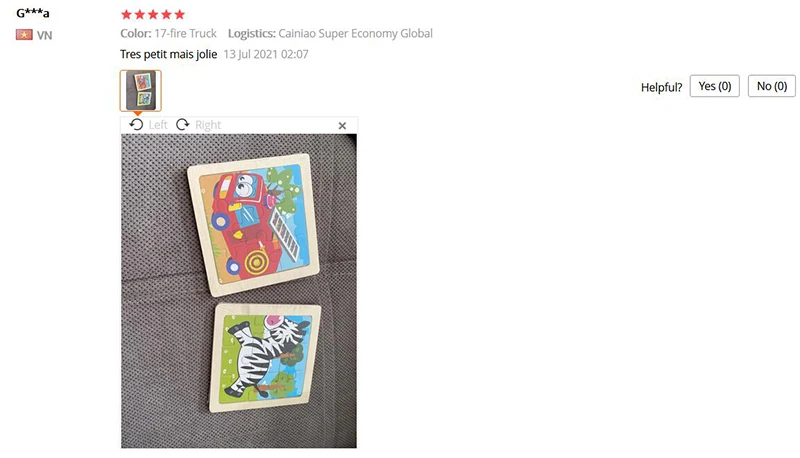
Task: Click the middle red rating star
Action: 153,14
